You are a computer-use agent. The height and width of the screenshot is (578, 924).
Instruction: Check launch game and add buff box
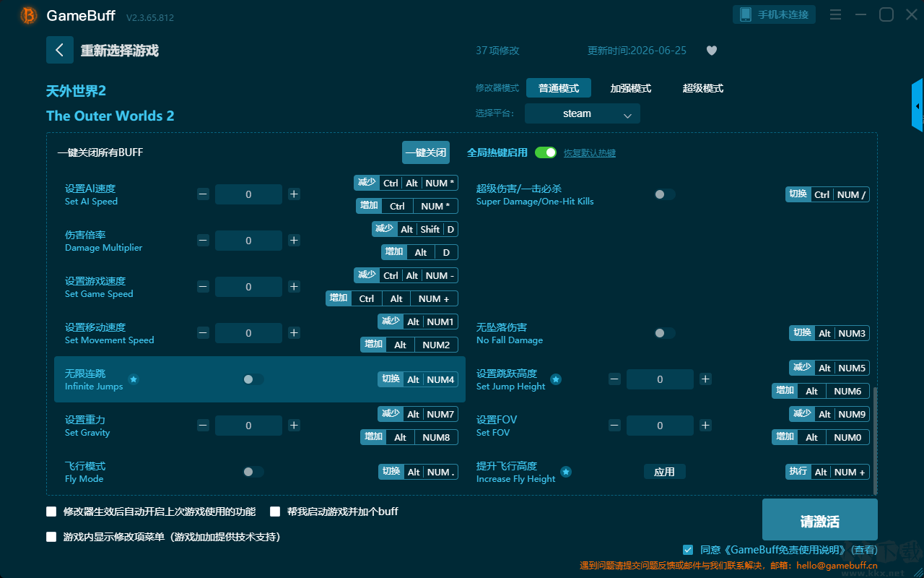(x=275, y=512)
